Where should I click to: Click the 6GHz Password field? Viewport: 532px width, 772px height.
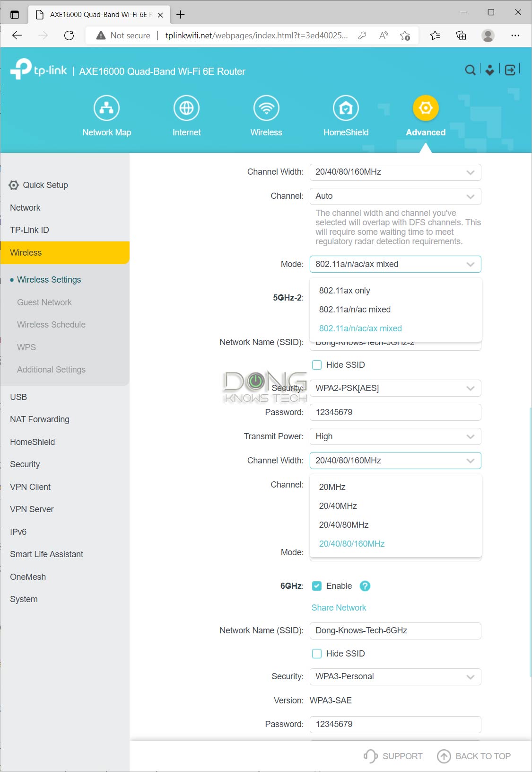[x=395, y=725]
